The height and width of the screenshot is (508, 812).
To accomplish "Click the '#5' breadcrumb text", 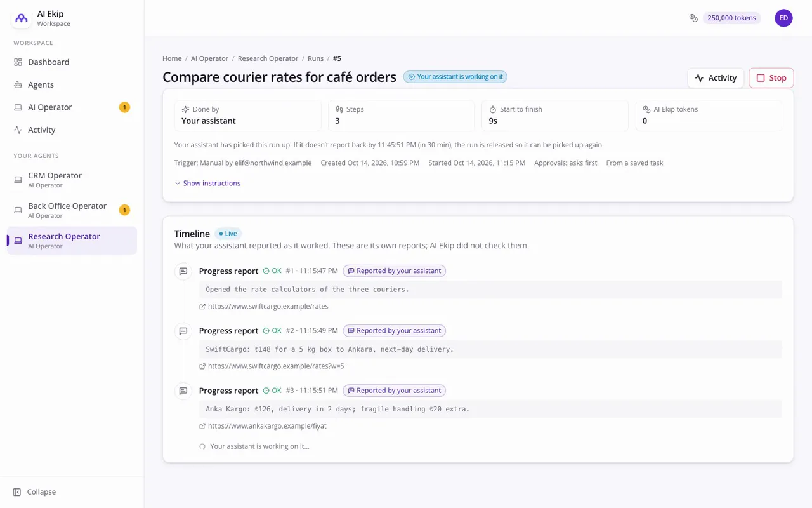I will point(337,58).
